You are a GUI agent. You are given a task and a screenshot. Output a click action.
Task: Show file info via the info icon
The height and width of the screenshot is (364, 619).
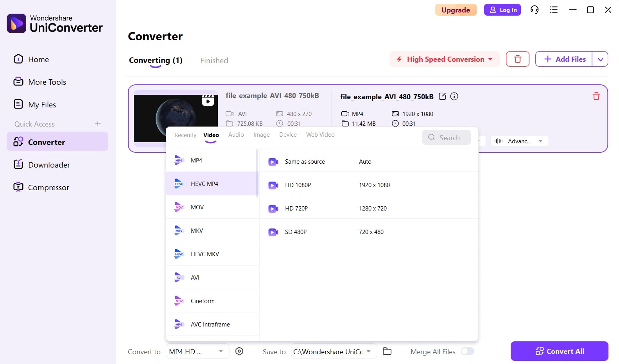pos(454,96)
